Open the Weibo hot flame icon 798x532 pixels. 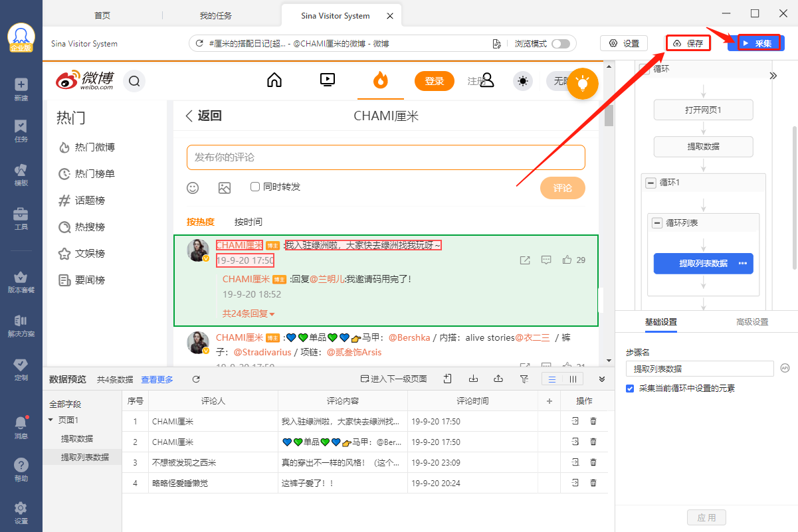pyautogui.click(x=380, y=80)
